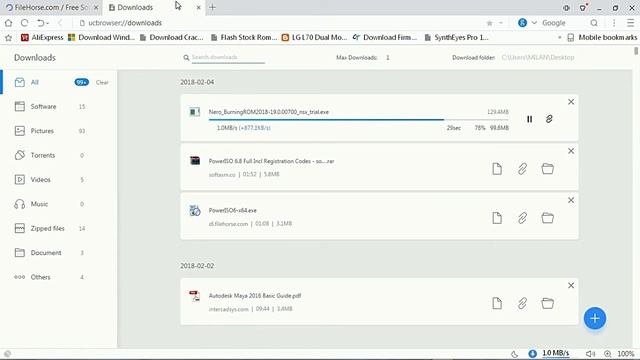
Task: Open file icon for Autodesk Maya pdf
Action: [497, 303]
